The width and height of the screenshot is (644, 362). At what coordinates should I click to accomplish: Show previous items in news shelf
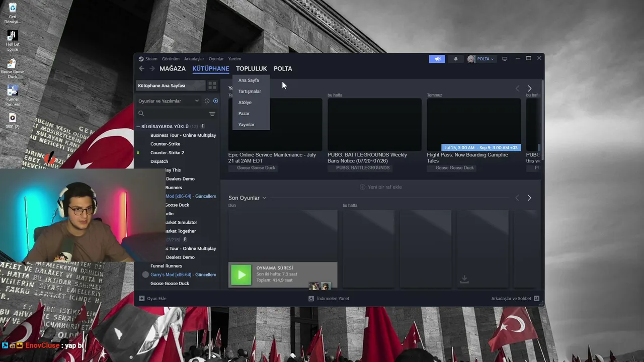coord(517,88)
